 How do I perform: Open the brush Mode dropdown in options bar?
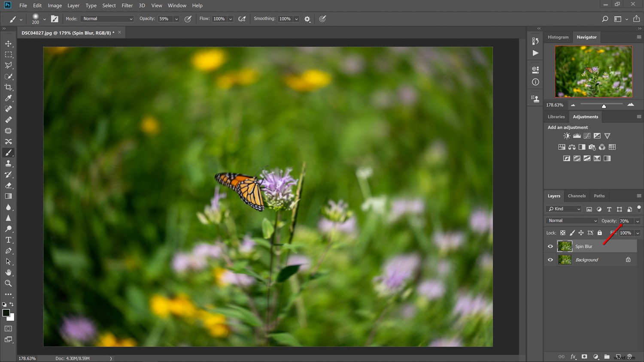pos(106,18)
